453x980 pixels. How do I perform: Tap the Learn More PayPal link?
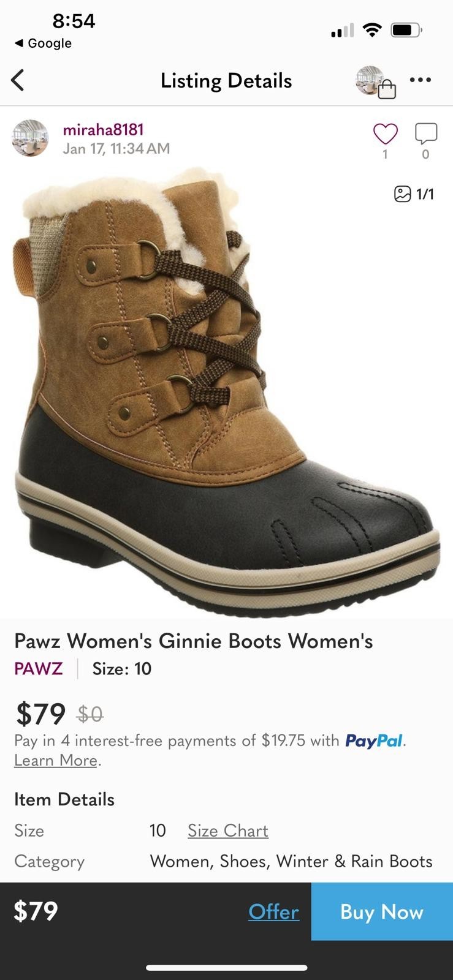(x=56, y=760)
